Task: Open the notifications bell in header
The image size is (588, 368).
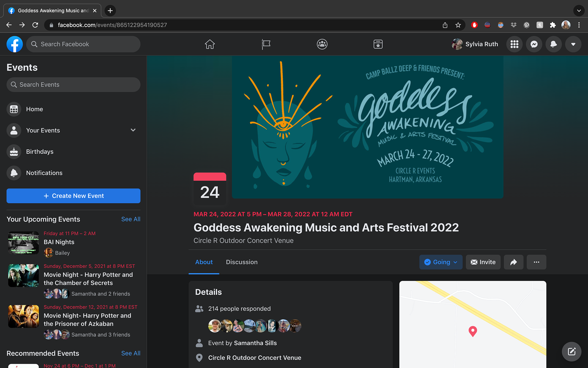Action: point(554,44)
